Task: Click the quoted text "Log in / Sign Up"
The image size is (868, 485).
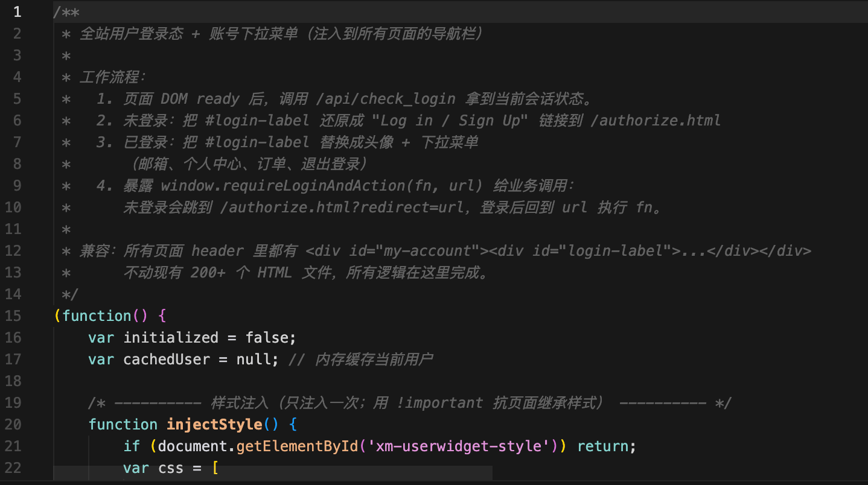Action: tap(451, 121)
